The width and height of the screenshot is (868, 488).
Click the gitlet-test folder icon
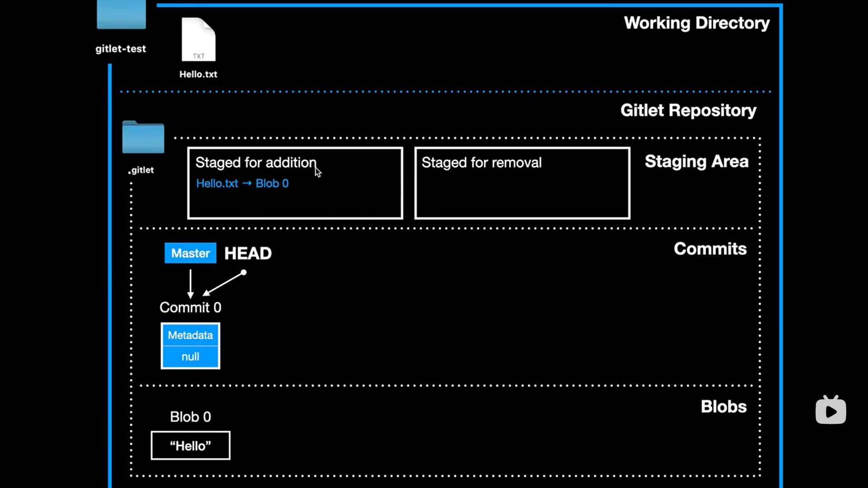(x=121, y=14)
